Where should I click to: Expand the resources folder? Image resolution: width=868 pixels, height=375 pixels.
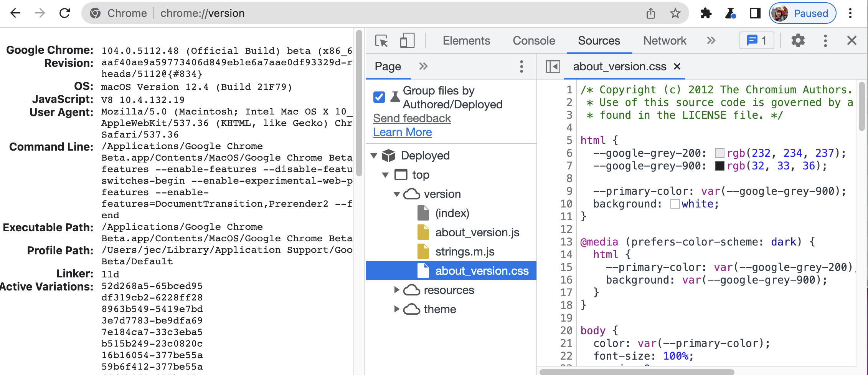click(397, 290)
